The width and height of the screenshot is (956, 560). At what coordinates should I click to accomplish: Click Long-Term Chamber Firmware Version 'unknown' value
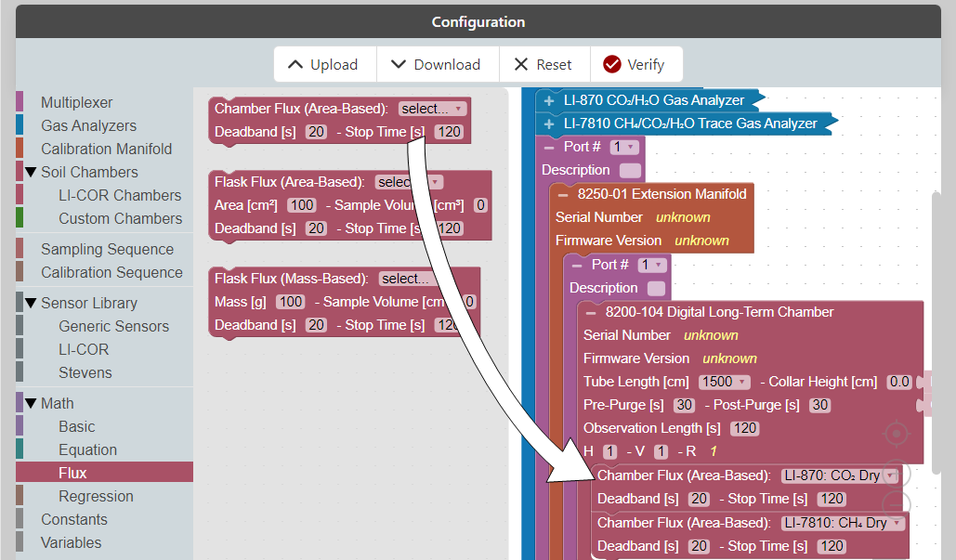point(730,358)
